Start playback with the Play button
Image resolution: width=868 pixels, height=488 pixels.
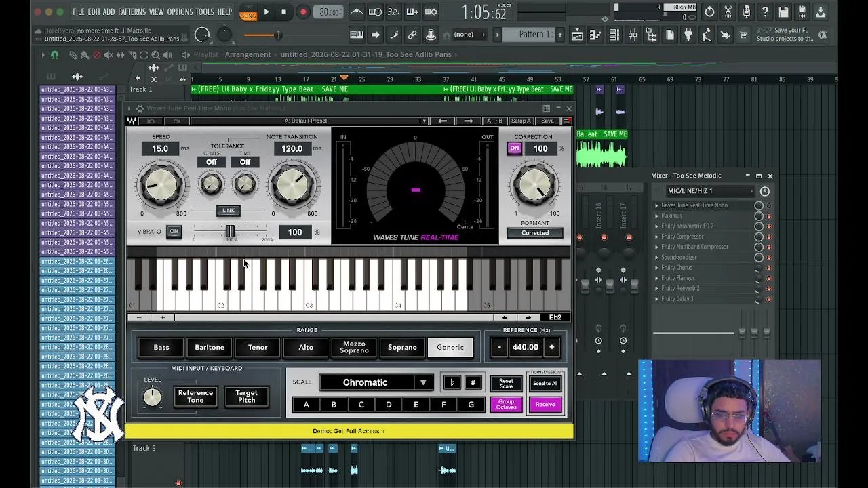(267, 12)
